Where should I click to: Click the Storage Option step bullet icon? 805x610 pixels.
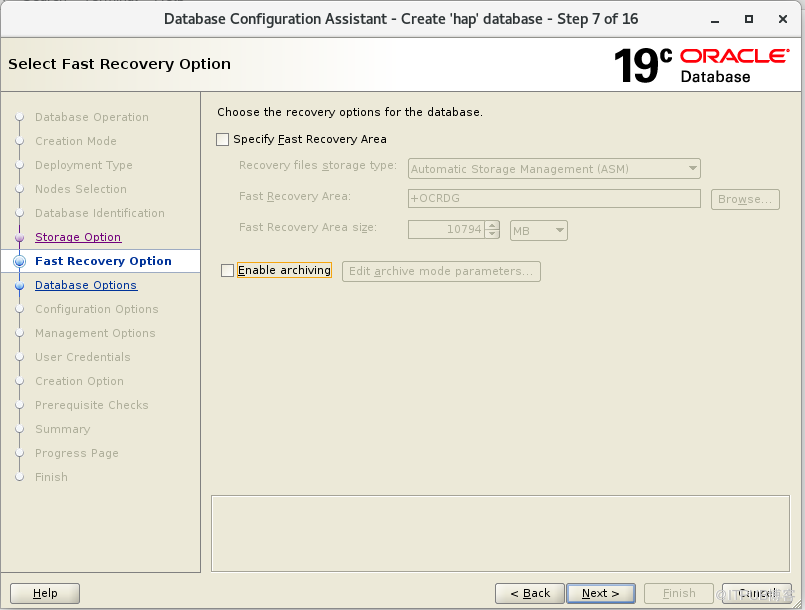[20, 237]
